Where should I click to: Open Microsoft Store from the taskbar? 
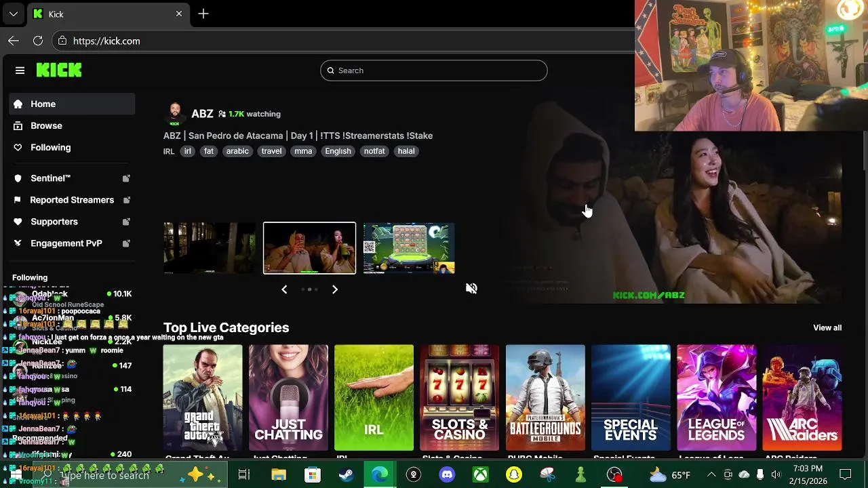(312, 474)
